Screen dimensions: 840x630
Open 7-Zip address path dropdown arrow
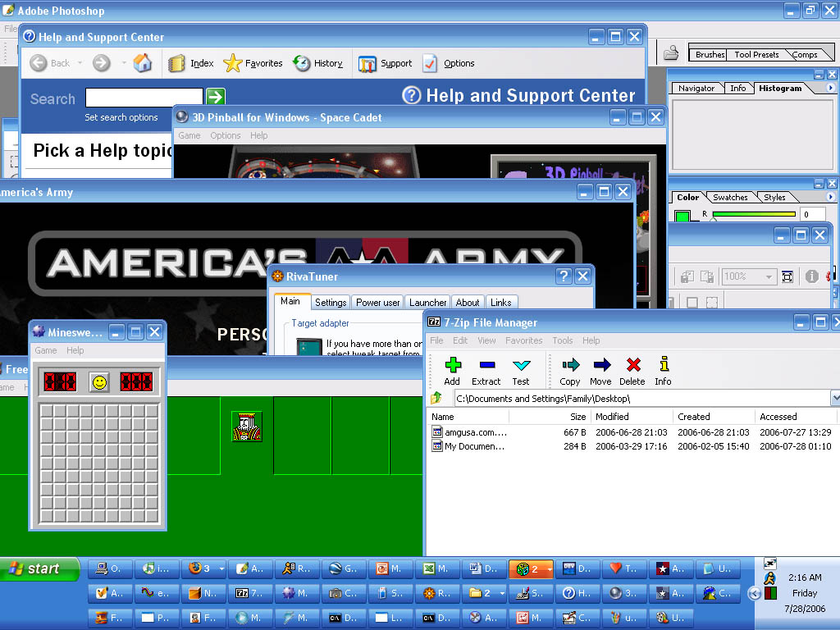point(834,398)
